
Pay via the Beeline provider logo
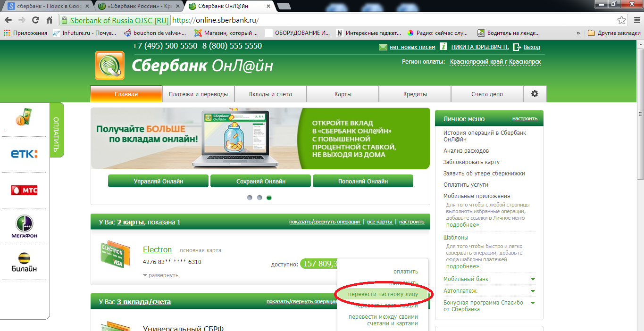click(24, 263)
